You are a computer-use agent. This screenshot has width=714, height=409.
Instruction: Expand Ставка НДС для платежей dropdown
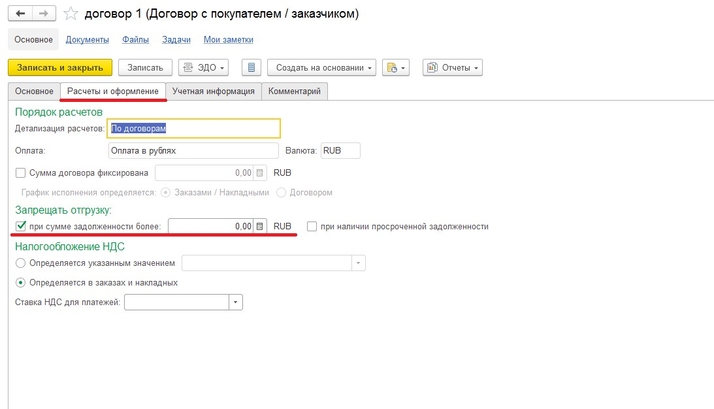235,302
